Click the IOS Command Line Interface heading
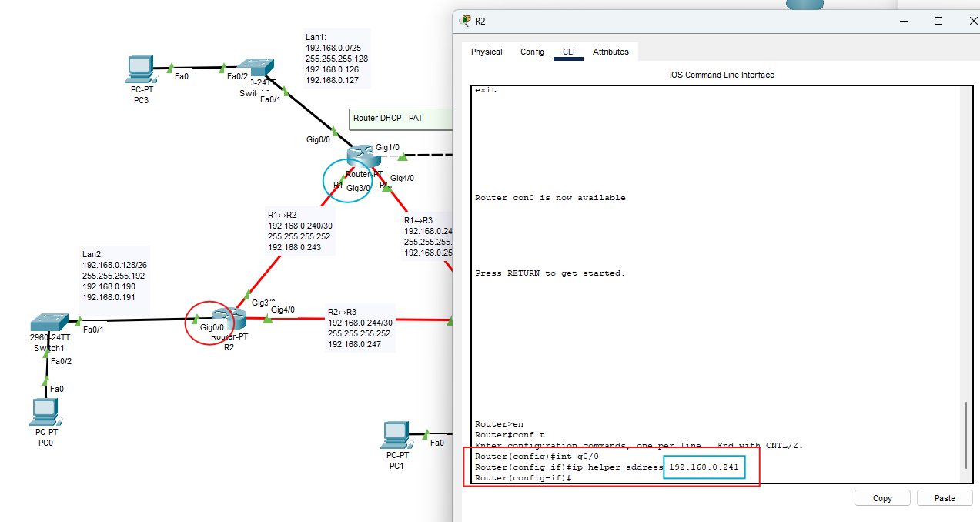The height and width of the screenshot is (522, 980). [722, 75]
